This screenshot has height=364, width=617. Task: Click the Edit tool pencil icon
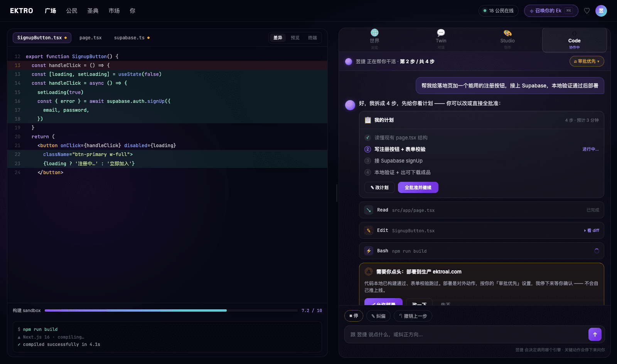click(x=369, y=230)
